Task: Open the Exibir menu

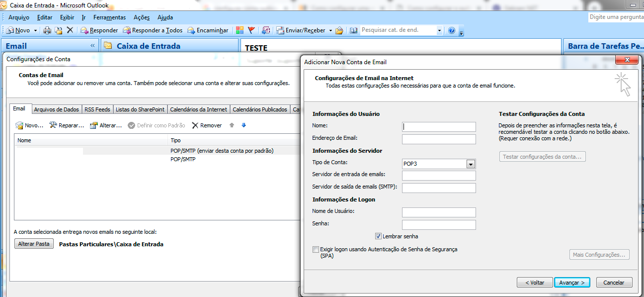Action: coord(67,17)
